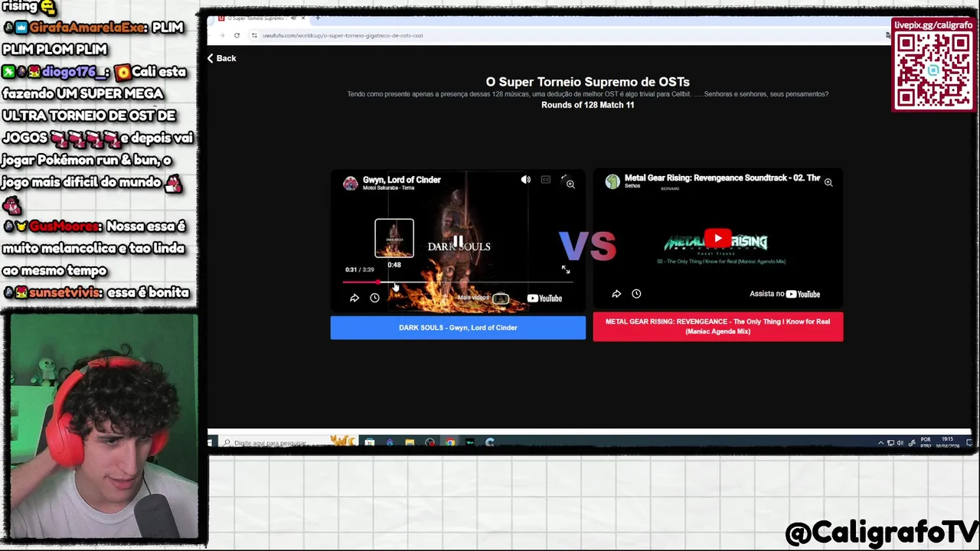Click the Sethos channel avatar
The height and width of the screenshot is (551, 980).
[612, 181]
